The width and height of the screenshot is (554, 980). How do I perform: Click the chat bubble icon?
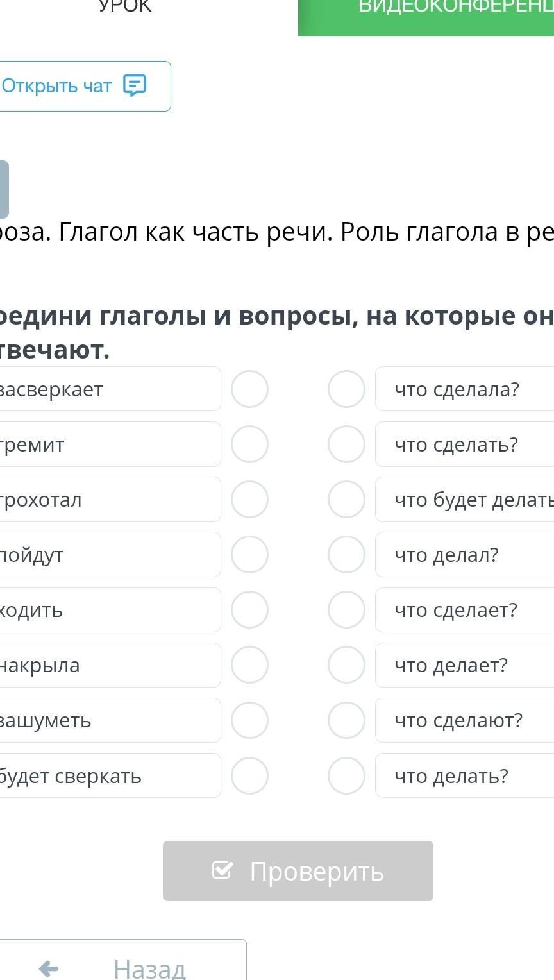click(135, 85)
